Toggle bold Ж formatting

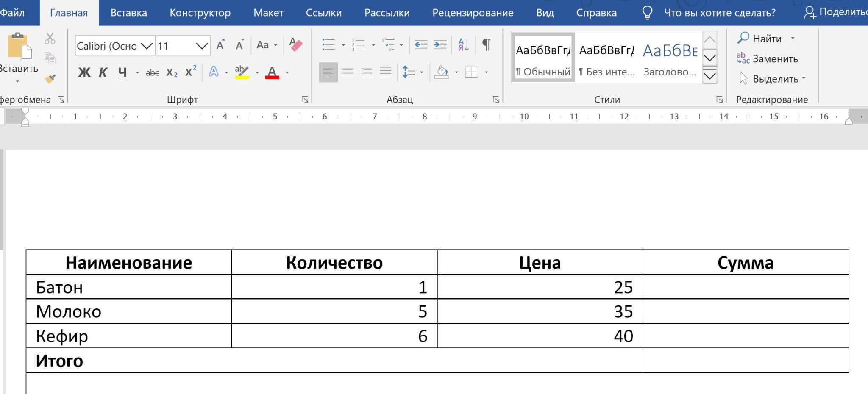pyautogui.click(x=84, y=72)
